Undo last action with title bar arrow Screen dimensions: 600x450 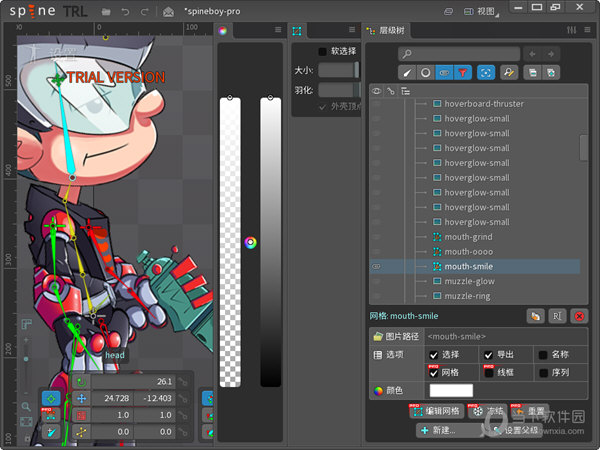click(125, 12)
